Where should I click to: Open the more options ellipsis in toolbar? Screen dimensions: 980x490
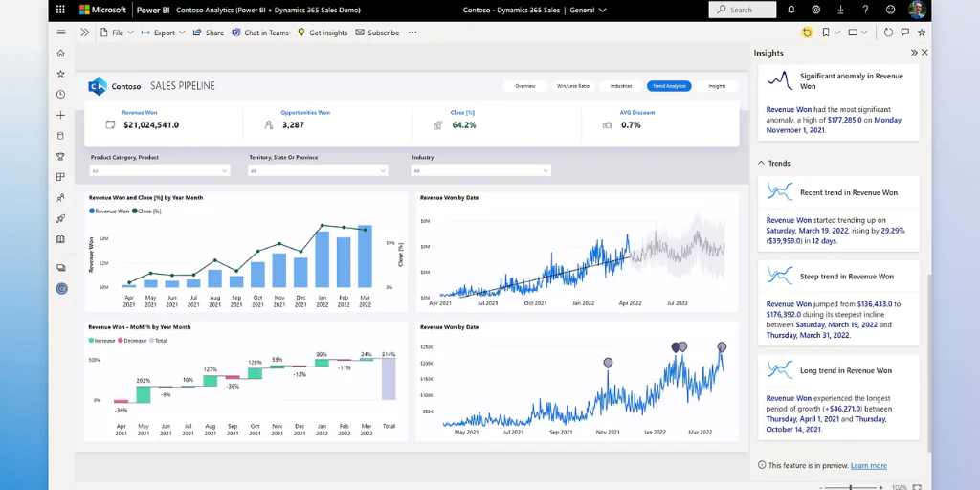(412, 33)
